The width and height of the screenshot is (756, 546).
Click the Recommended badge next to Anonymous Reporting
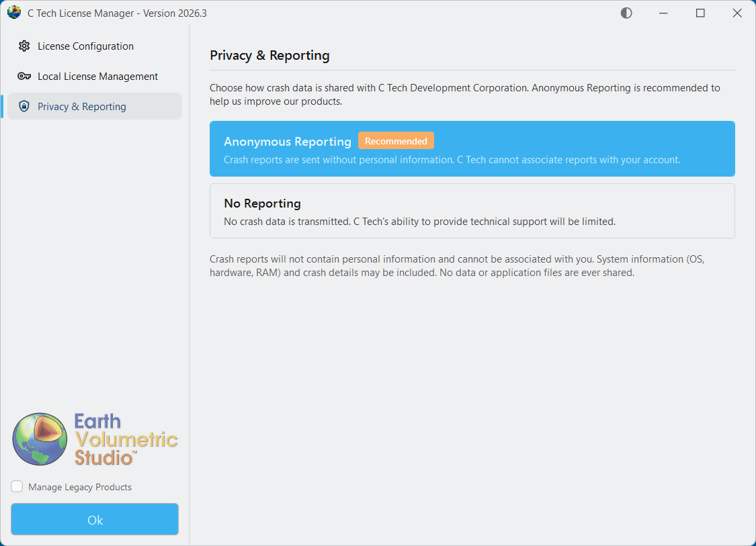396,140
